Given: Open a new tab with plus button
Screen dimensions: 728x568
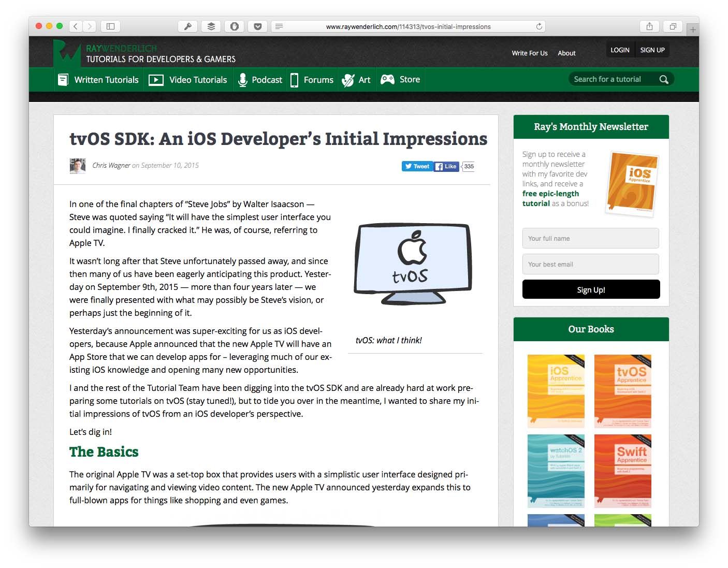Looking at the screenshot, I should coord(693,30).
